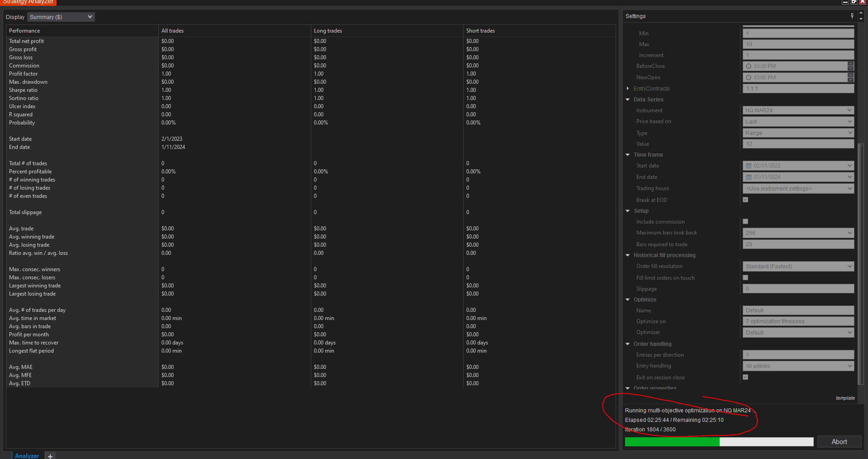The height and width of the screenshot is (459, 868).
Task: Click the Long trades column header
Action: [387, 31]
